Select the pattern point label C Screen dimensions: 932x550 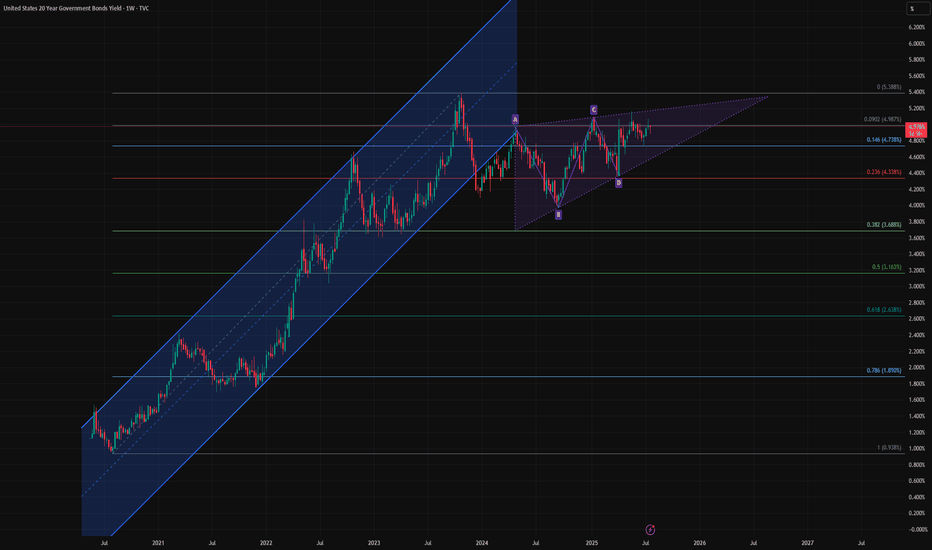(x=593, y=110)
